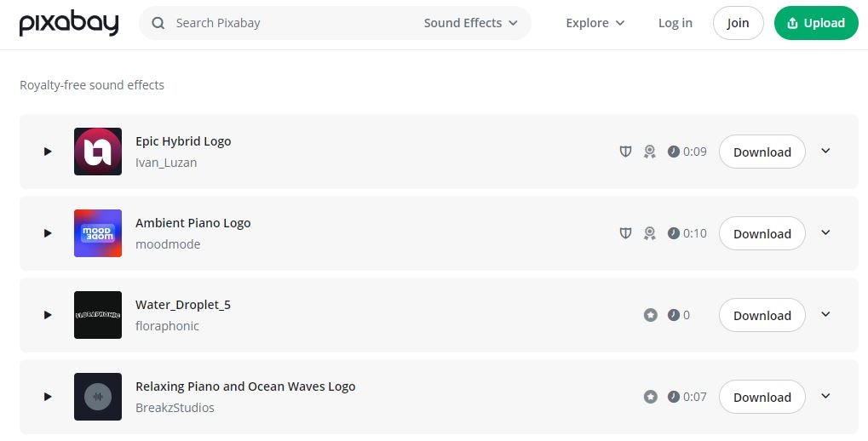Viewport: 868px width, 441px height.
Task: Click the star badge on Relaxing Piano row
Action: point(651,397)
